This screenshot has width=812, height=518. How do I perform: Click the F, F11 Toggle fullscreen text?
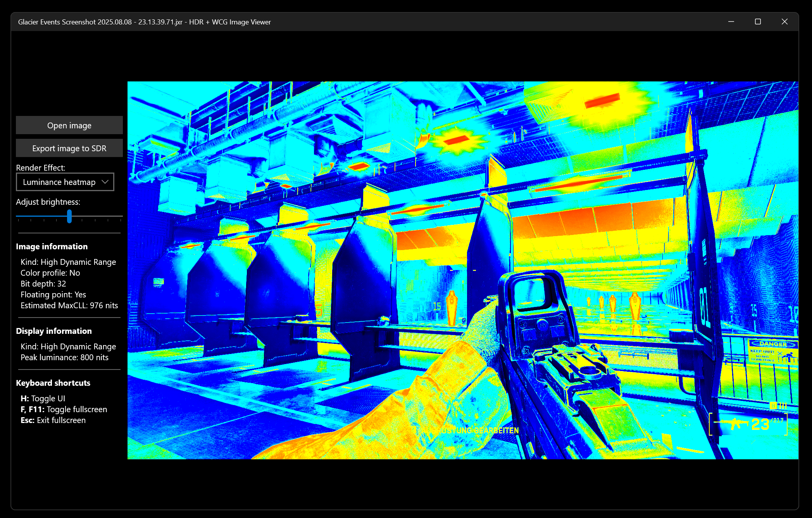[64, 409]
